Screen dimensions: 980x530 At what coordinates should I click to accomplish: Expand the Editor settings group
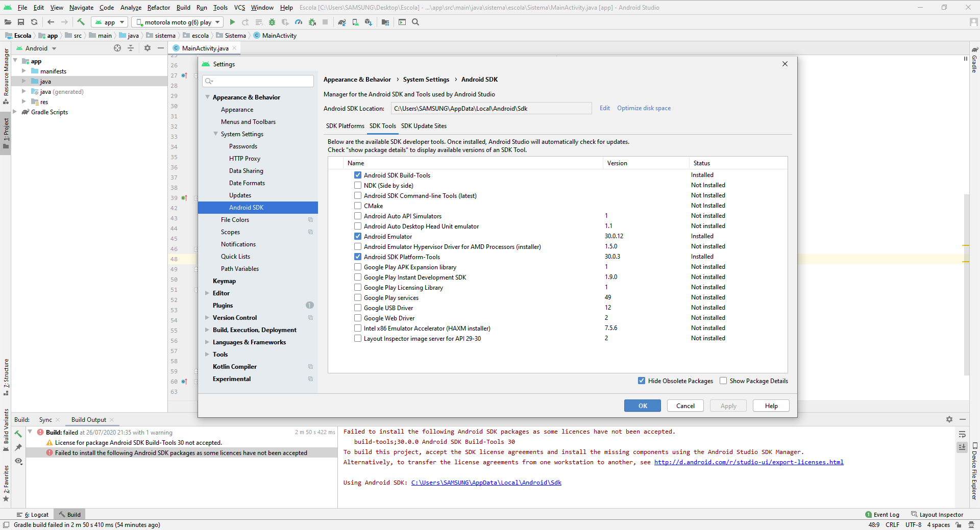(x=207, y=293)
